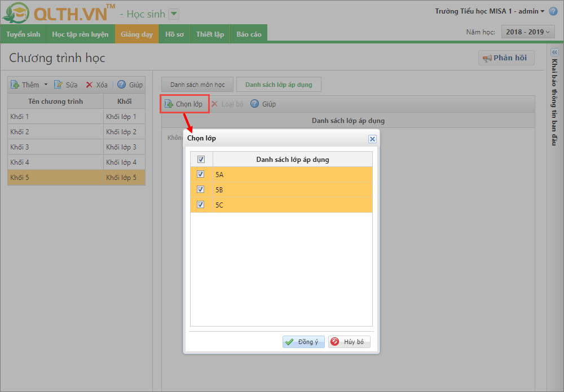Switch to the Tuyển sinh tab

point(23,34)
